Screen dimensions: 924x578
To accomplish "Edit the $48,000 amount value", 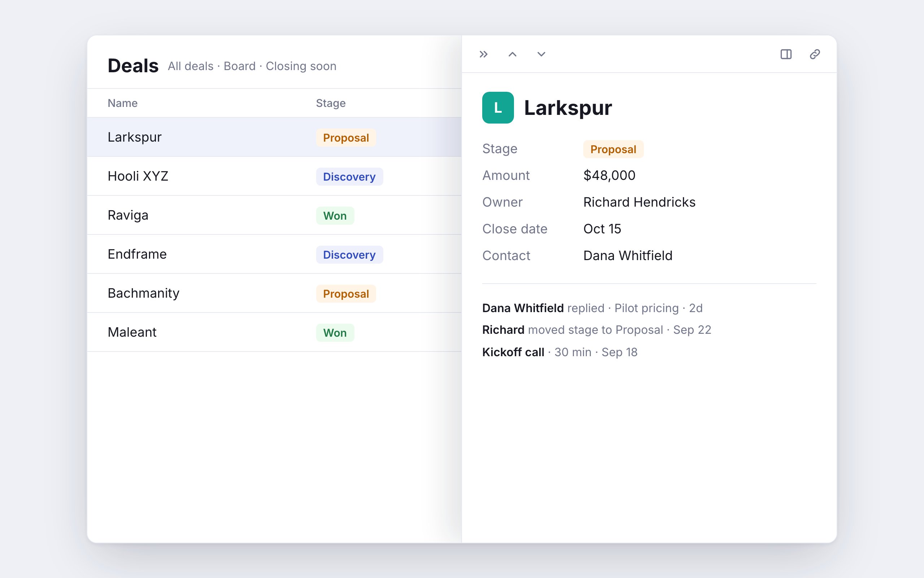I will point(609,176).
